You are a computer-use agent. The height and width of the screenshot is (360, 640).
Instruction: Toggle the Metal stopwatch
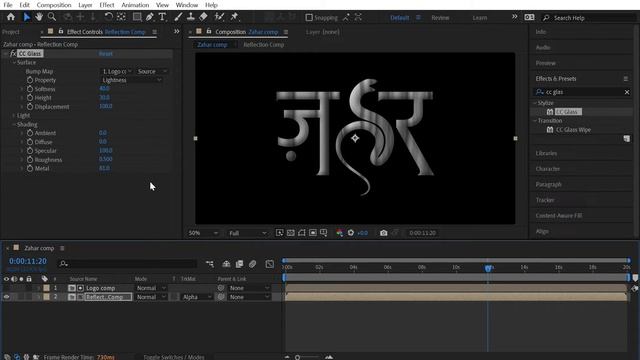[30, 169]
